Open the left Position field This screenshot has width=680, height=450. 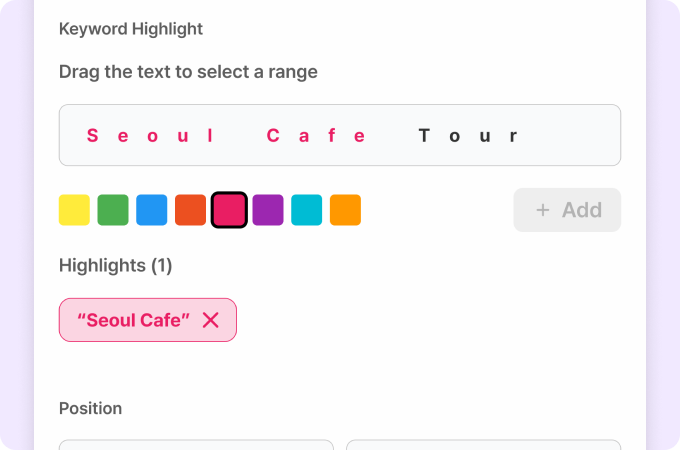[196, 444]
